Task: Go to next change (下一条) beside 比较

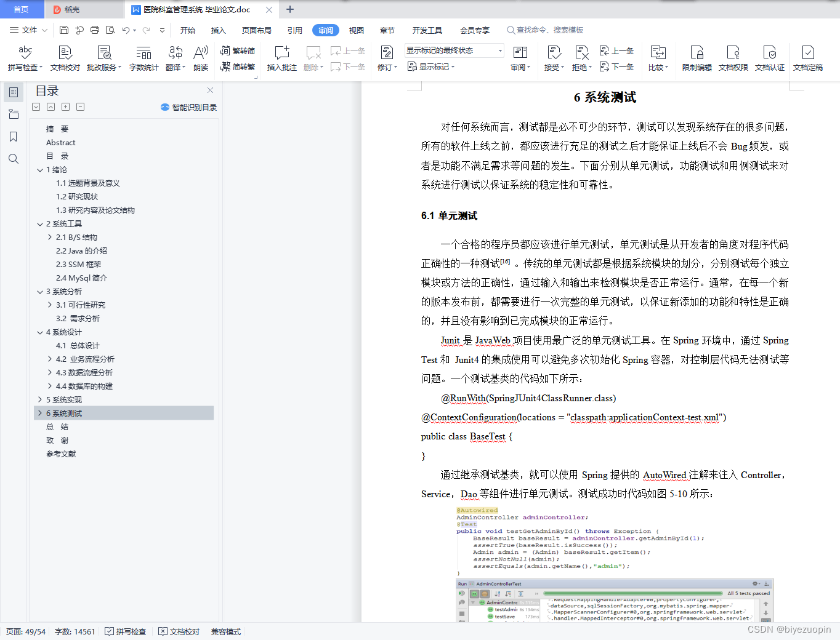Action: click(617, 66)
